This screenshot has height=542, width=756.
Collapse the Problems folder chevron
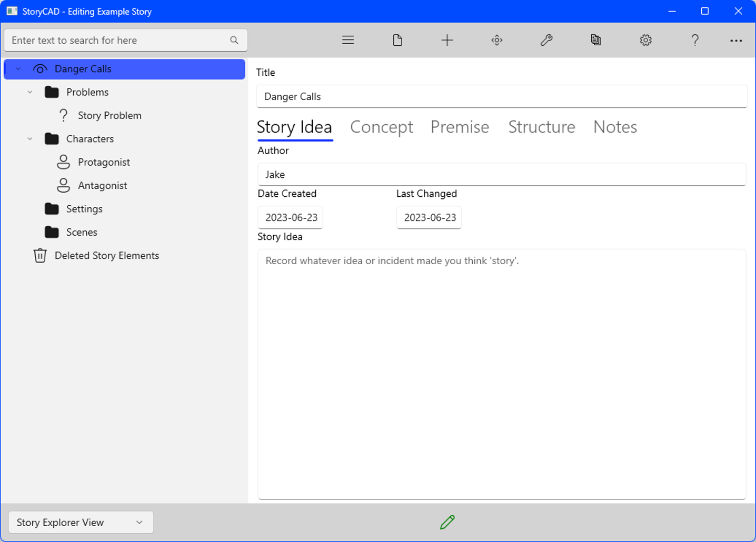pyautogui.click(x=30, y=92)
